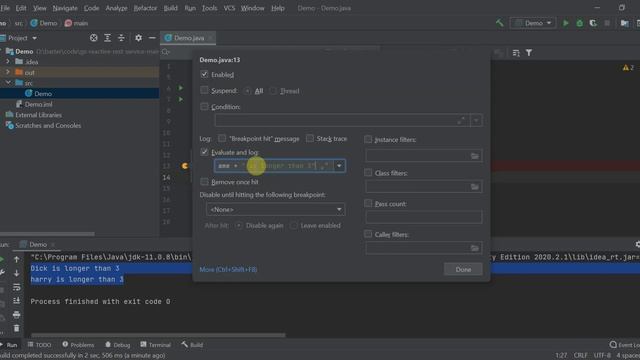Select Demo class in project tree
Viewport: 640px width, 360px height.
pos(43,93)
